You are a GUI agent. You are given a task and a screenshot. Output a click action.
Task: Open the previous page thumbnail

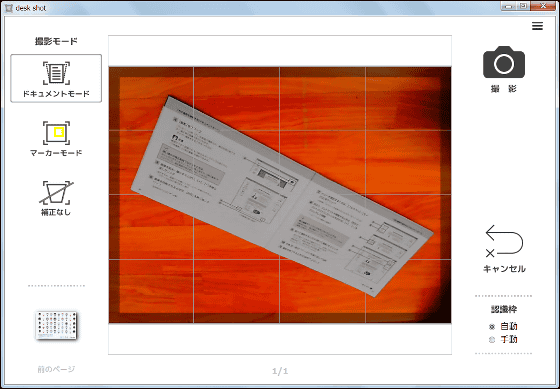point(56,325)
